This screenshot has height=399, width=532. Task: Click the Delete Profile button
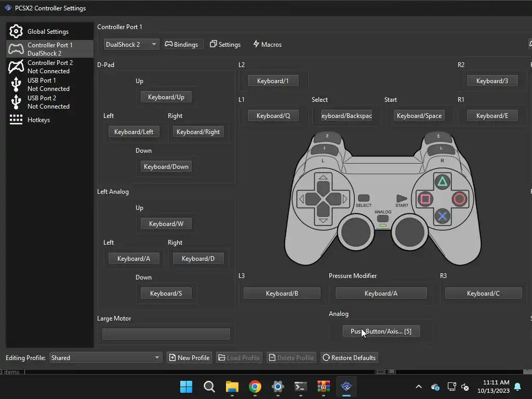[x=292, y=357]
